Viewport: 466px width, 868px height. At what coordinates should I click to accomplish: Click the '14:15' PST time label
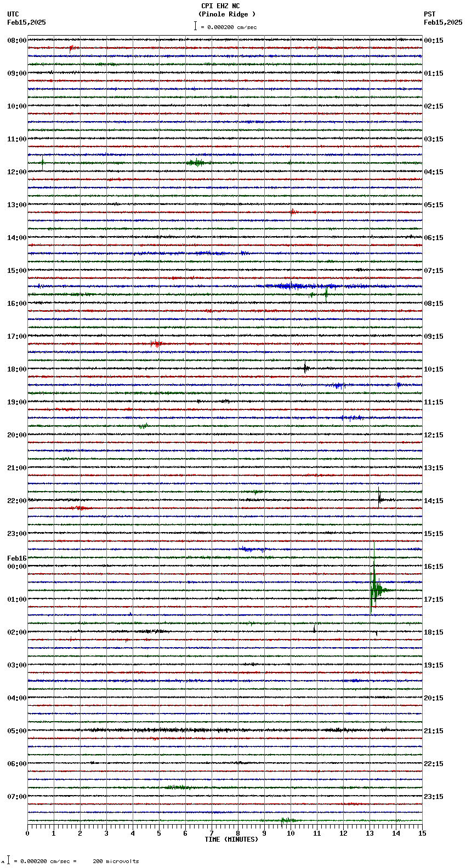pos(434,501)
